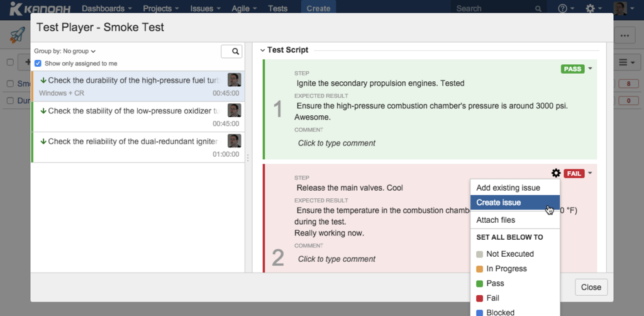Click green arrow on stability test row
Screen dimensions: 644x316
pos(43,111)
